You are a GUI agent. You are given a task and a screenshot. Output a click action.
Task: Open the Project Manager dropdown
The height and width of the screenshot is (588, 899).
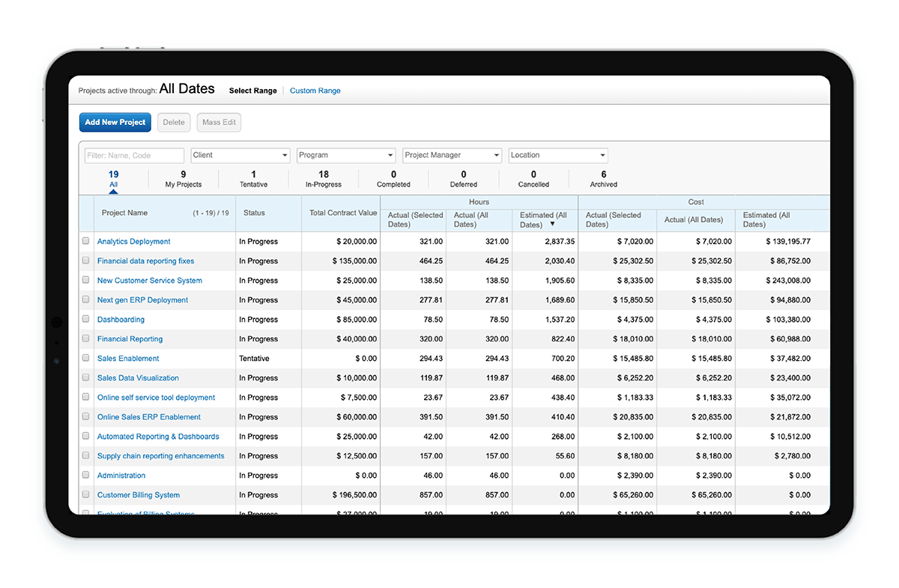point(452,155)
